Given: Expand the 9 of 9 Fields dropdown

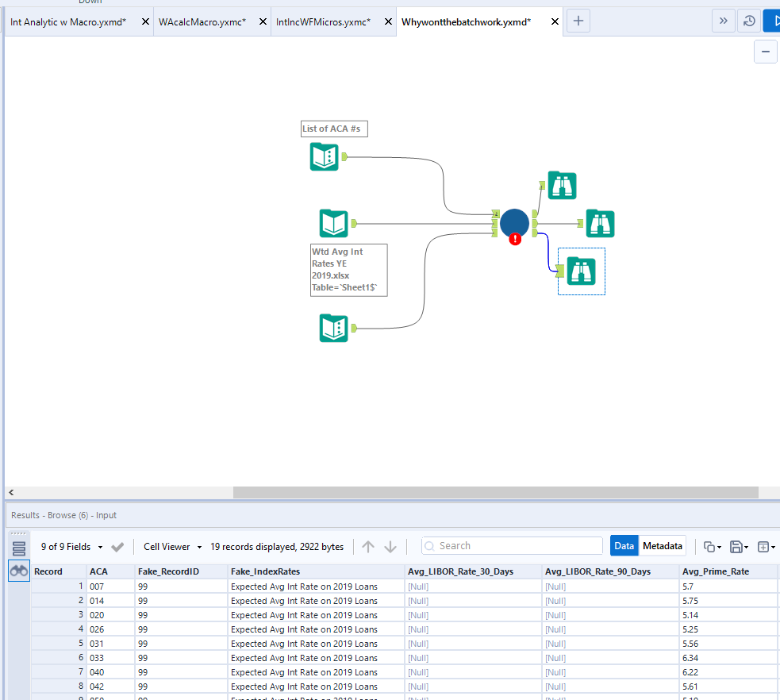Looking at the screenshot, I should 71,547.
